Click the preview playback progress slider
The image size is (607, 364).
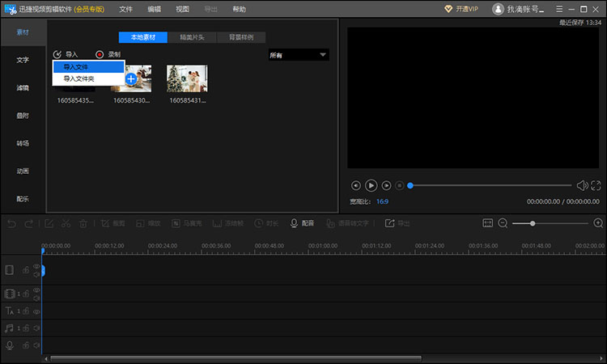pyautogui.click(x=490, y=185)
